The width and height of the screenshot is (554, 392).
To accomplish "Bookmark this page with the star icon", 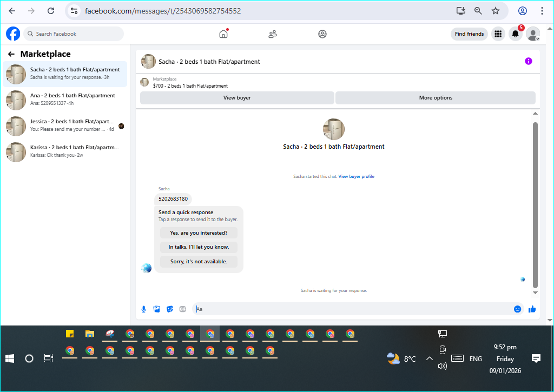I will tap(496, 11).
